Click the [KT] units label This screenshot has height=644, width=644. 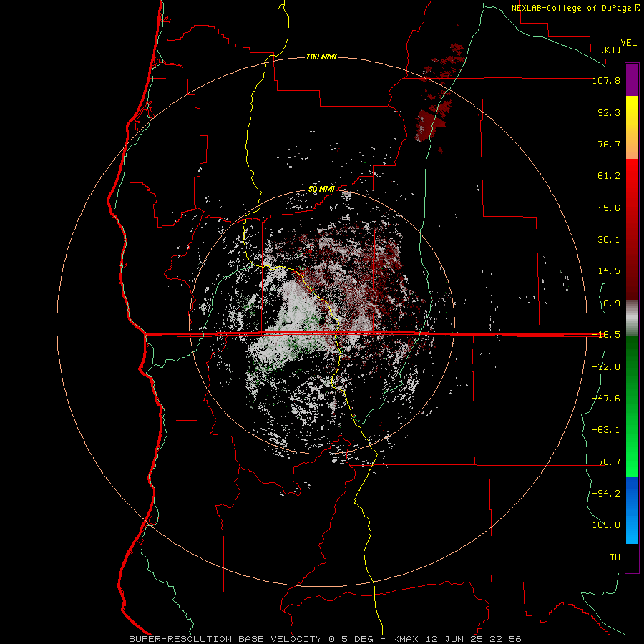[x=611, y=49]
